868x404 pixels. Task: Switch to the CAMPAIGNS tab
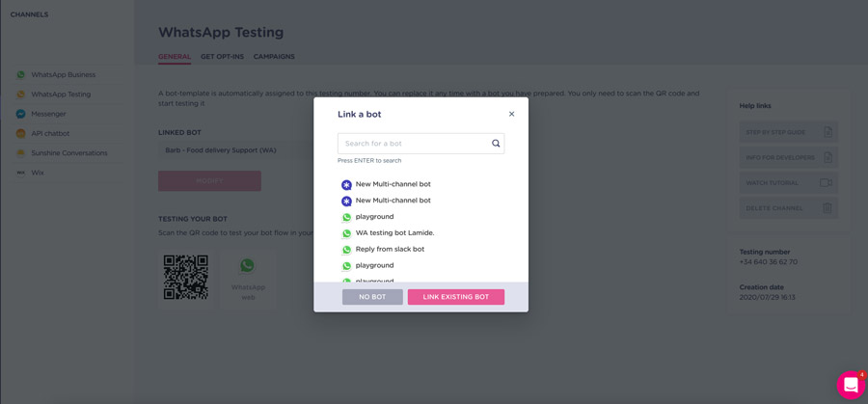[274, 57]
